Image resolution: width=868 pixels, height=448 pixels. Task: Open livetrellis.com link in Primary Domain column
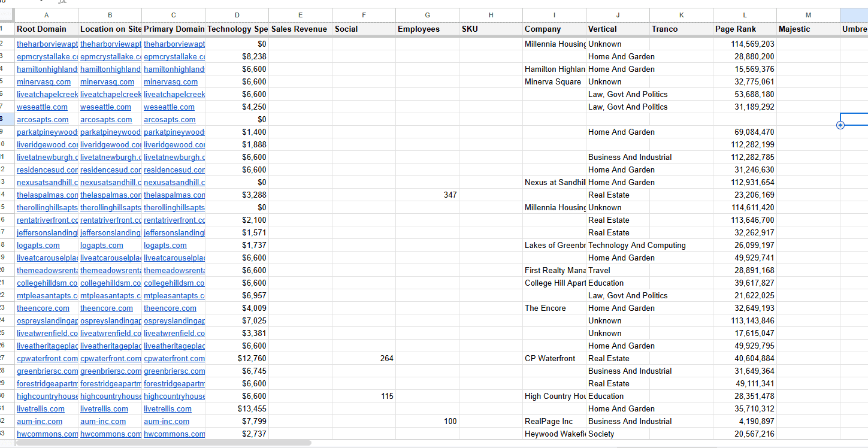pos(168,408)
